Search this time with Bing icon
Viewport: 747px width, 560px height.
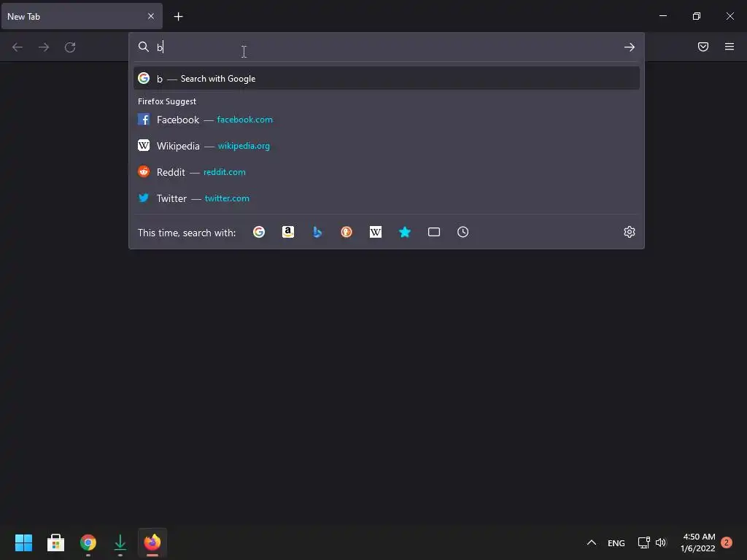pos(317,232)
